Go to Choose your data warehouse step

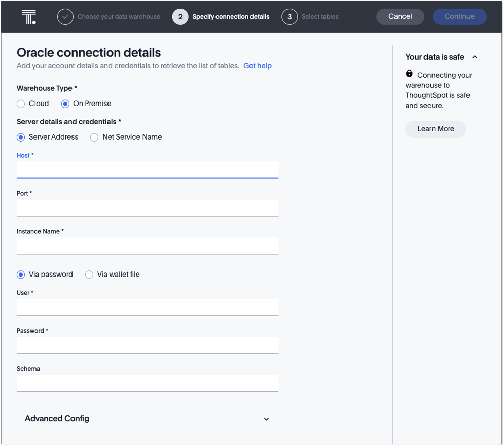[119, 17]
